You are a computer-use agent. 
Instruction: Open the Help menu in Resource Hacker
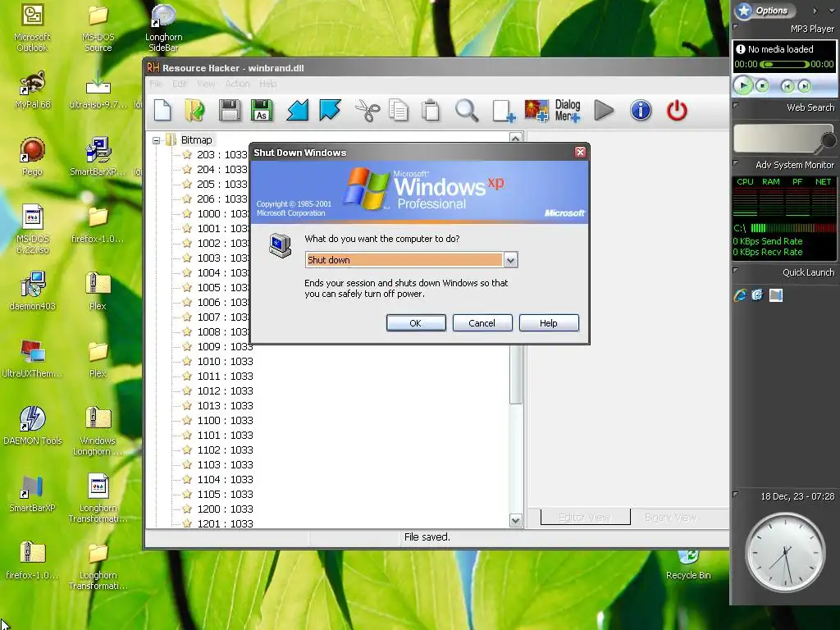268,84
